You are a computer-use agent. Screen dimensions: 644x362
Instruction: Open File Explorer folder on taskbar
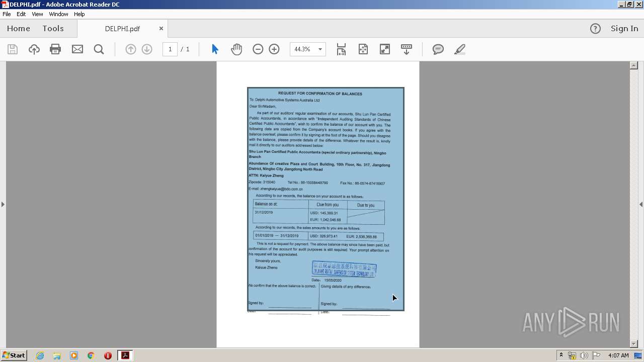(57, 355)
